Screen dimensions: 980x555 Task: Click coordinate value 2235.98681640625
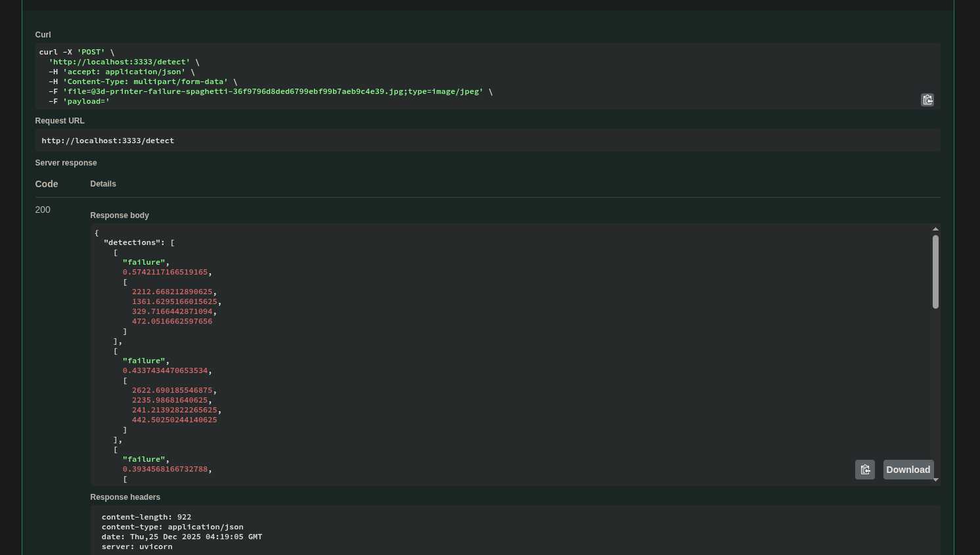pyautogui.click(x=169, y=400)
